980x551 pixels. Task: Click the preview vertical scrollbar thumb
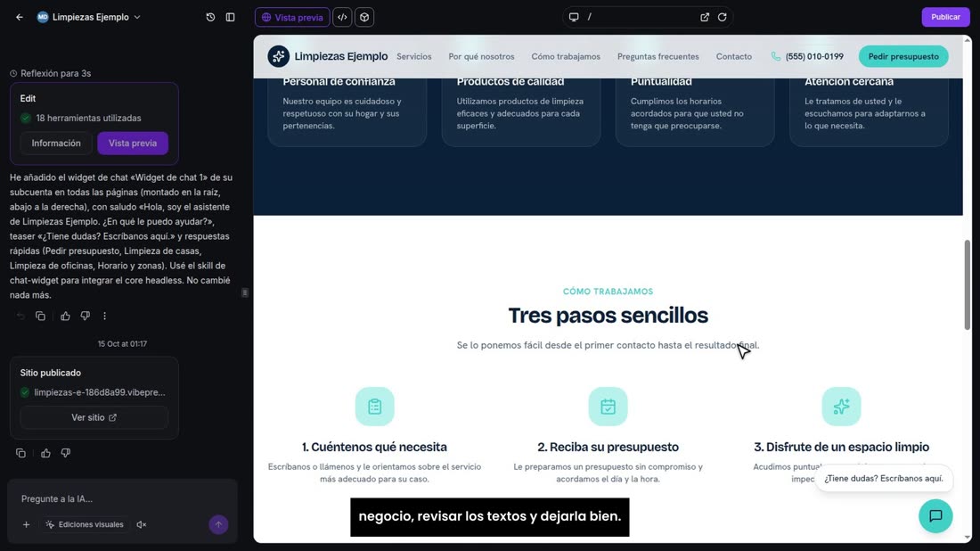click(x=968, y=285)
